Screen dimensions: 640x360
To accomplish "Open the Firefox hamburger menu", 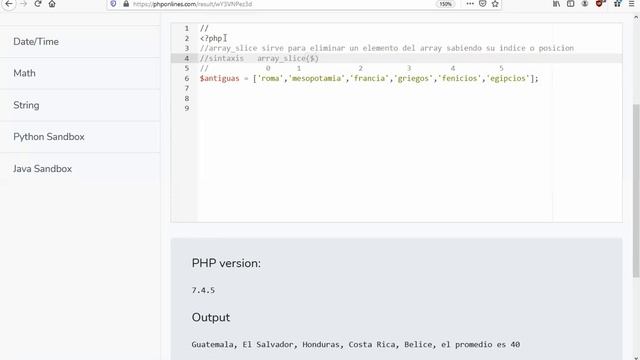I will tap(631, 4).
